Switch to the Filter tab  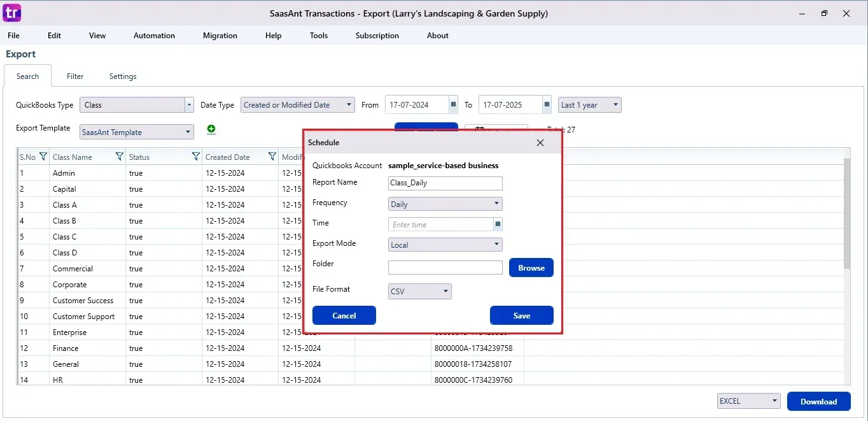[x=75, y=76]
